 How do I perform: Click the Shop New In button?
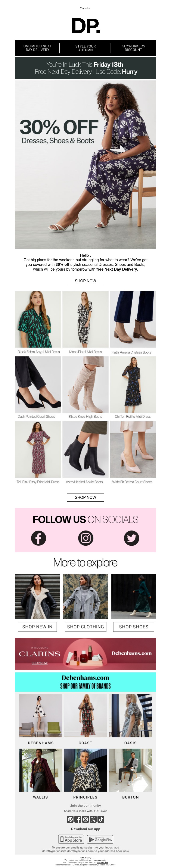click(37, 627)
